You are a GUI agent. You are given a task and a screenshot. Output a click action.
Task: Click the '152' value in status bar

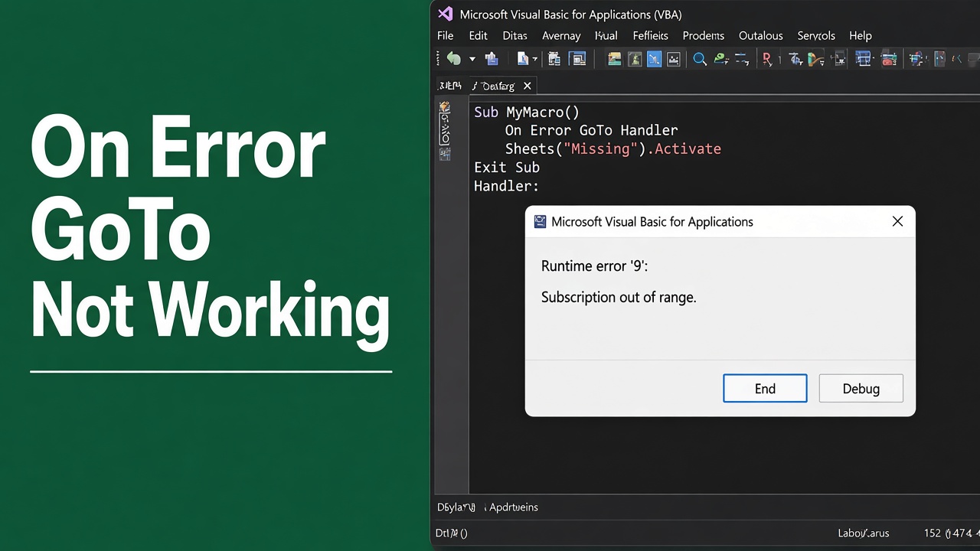coord(932,533)
